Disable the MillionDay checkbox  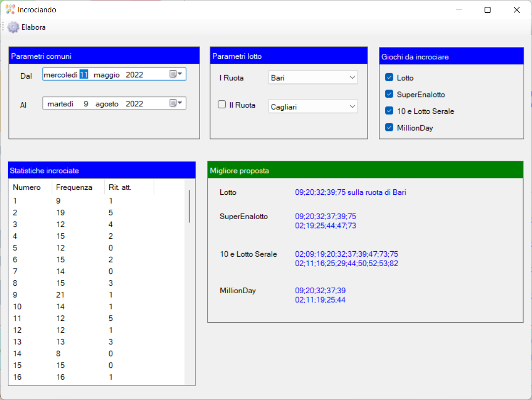coord(389,128)
